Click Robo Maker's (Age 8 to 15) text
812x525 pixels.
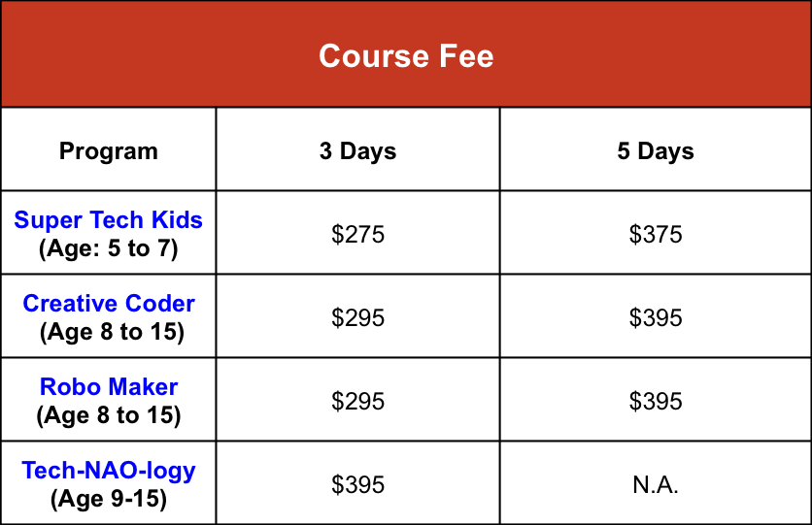coord(109,416)
